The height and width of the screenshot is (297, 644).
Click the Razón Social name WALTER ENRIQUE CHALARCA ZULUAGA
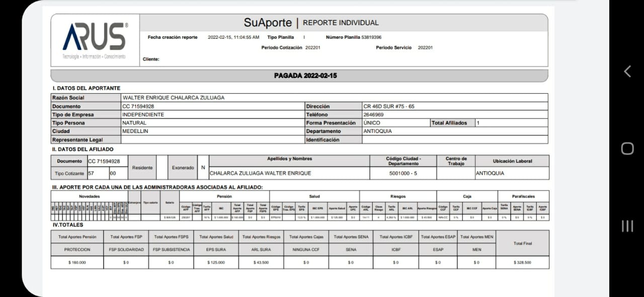point(173,98)
